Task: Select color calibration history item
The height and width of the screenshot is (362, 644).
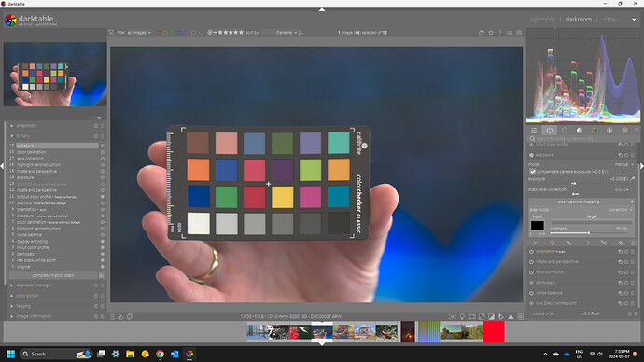Action: click(31, 152)
